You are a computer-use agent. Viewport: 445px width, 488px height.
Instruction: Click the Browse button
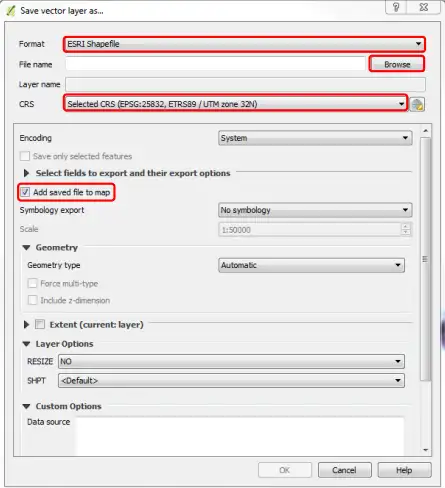point(397,64)
